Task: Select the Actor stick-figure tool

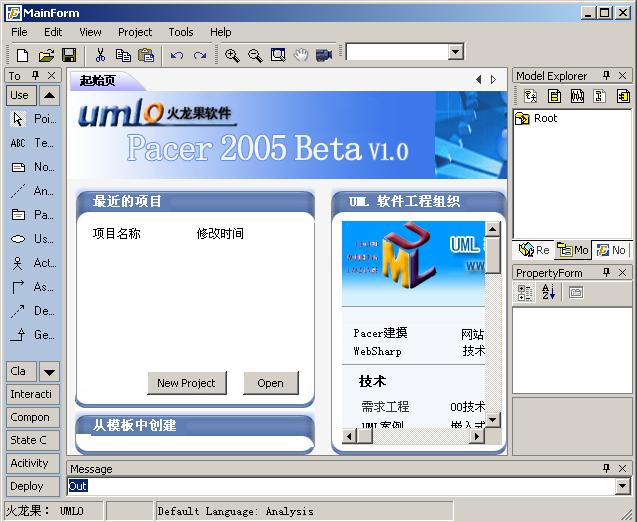Action: pos(33,263)
